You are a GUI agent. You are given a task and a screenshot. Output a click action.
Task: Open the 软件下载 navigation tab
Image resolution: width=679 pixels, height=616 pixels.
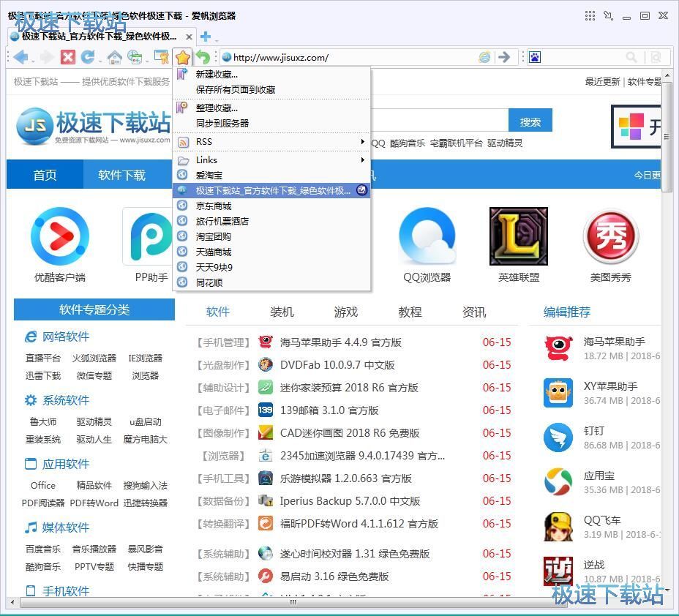[121, 174]
